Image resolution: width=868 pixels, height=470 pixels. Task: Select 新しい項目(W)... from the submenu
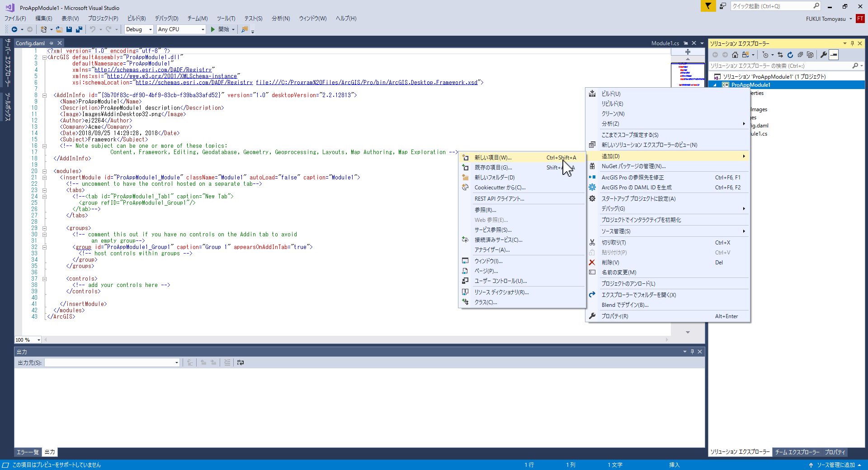click(x=493, y=158)
